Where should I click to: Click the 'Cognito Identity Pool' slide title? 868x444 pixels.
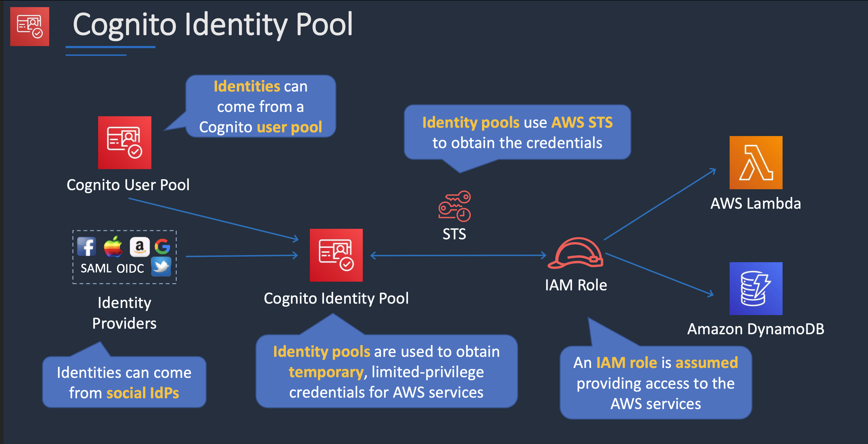click(213, 24)
